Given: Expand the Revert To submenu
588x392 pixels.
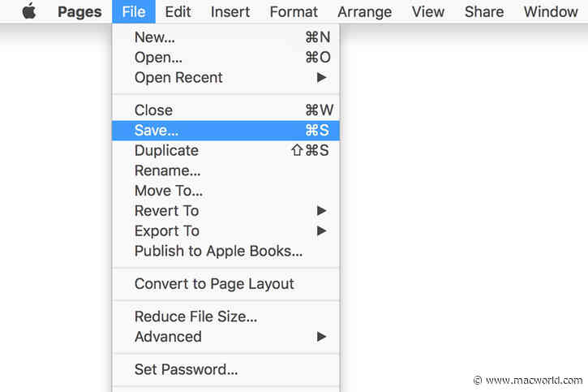Looking at the screenshot, I should 225,211.
